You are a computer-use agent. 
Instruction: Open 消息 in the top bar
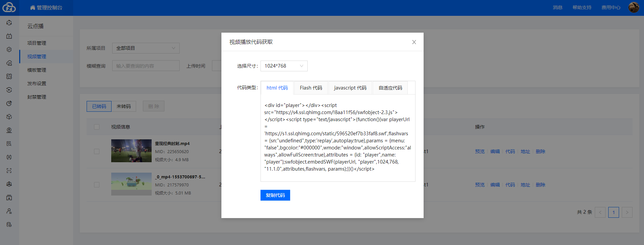tap(558, 7)
